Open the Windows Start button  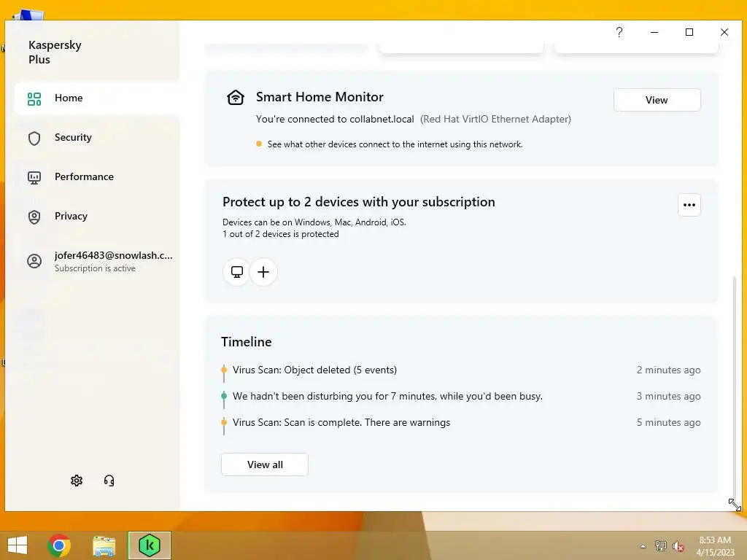pyautogui.click(x=18, y=545)
